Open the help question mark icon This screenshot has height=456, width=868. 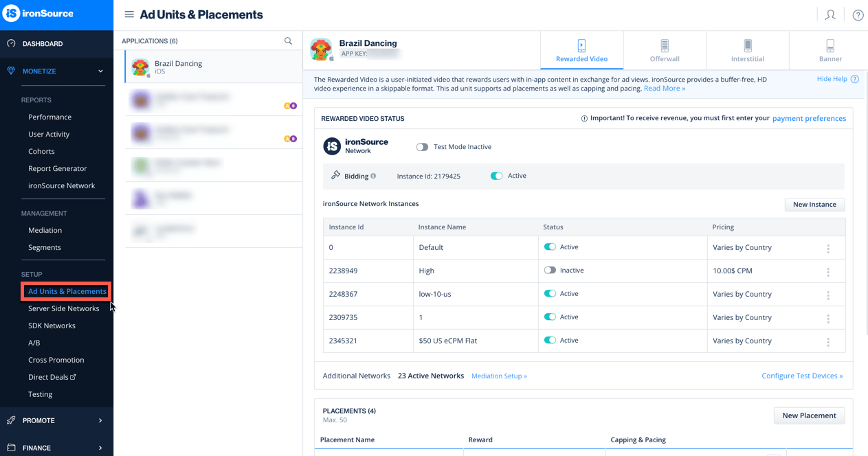pyautogui.click(x=857, y=14)
